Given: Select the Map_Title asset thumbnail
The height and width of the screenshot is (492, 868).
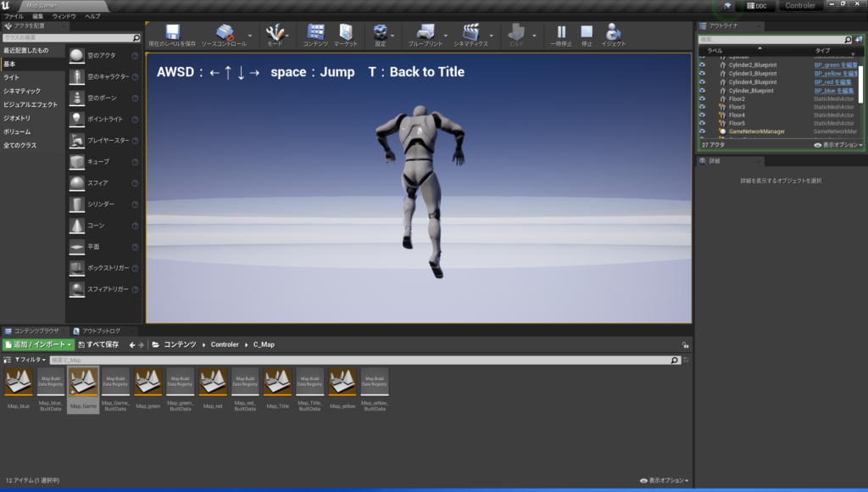Looking at the screenshot, I should pos(276,383).
